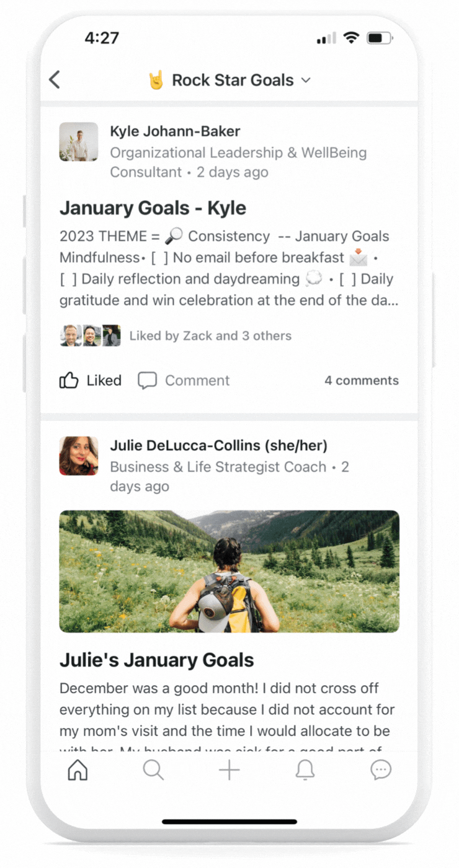
Task: Open the Home tab icon
Action: point(78,770)
